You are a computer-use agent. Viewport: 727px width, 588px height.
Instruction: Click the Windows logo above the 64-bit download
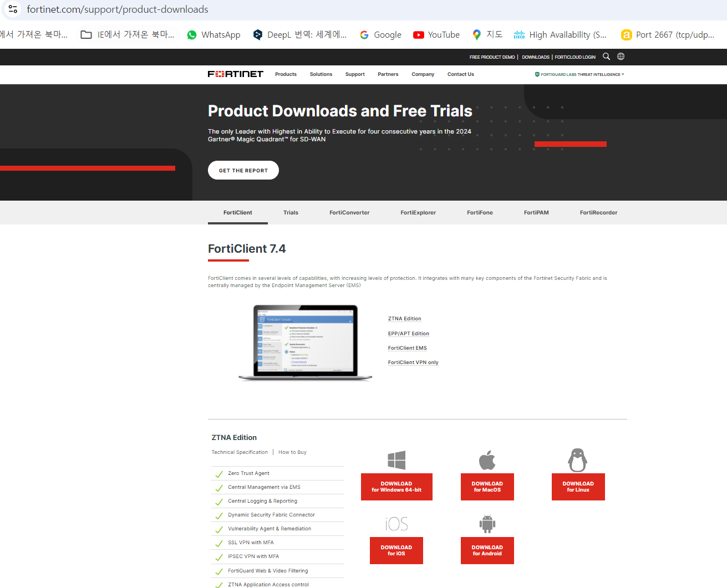pos(396,459)
